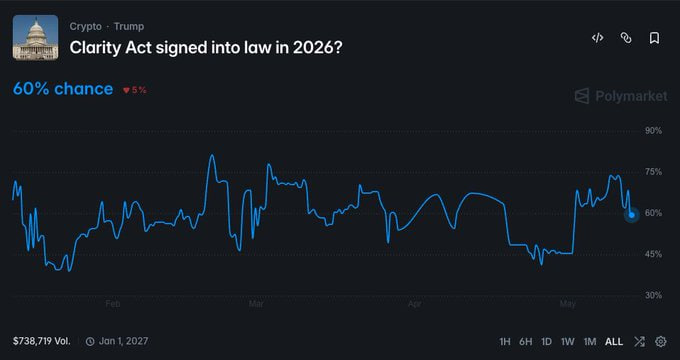Click the current-value dot on chart line
Screen dimensions: 680x360
[632, 215]
